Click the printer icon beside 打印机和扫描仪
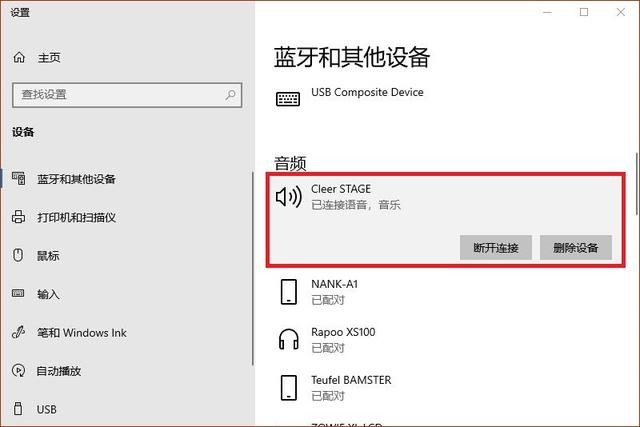This screenshot has height=427, width=640. pyautogui.click(x=18, y=217)
